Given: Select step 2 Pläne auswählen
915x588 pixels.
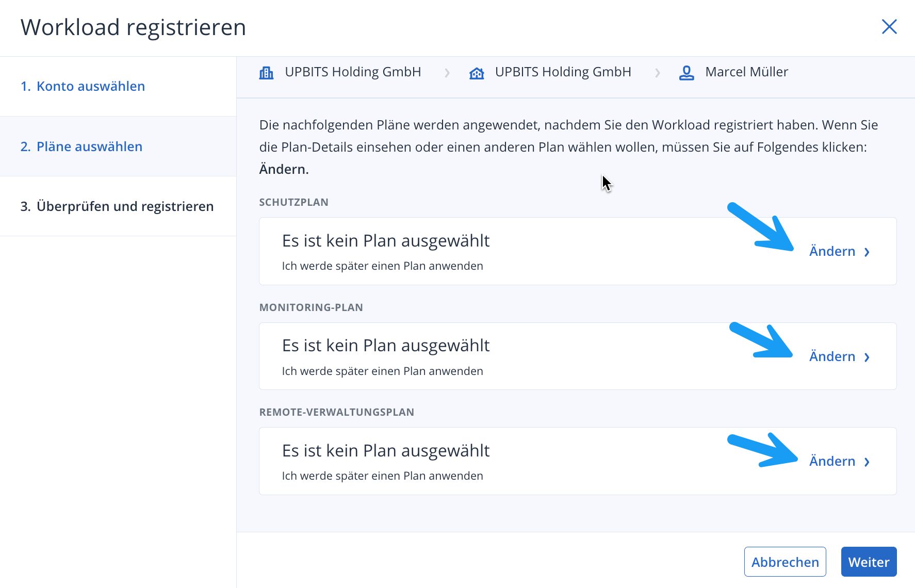Looking at the screenshot, I should [81, 146].
